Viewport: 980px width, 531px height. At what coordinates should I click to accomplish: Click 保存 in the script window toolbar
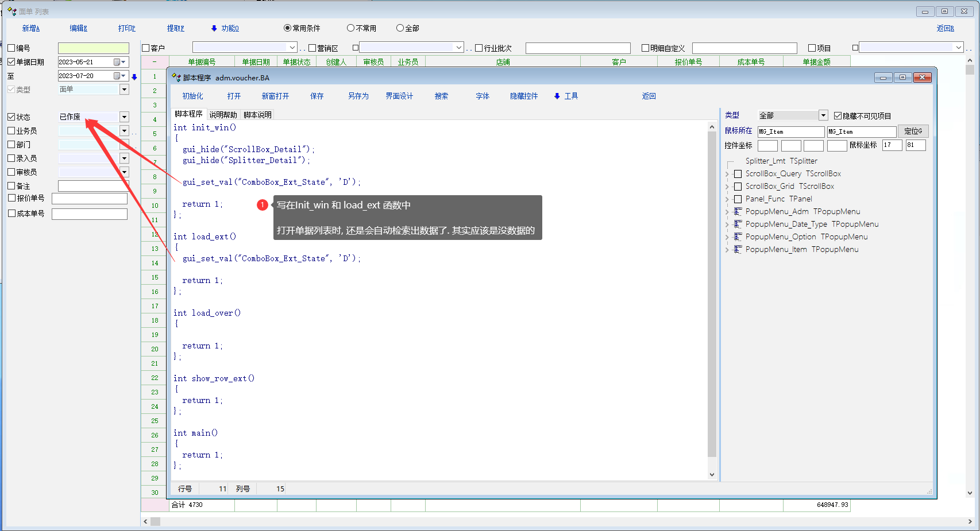point(317,96)
